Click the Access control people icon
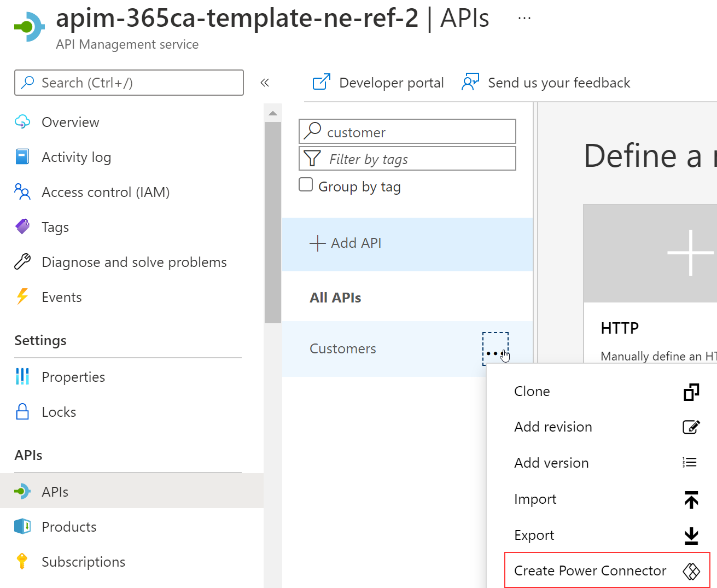 coord(22,192)
